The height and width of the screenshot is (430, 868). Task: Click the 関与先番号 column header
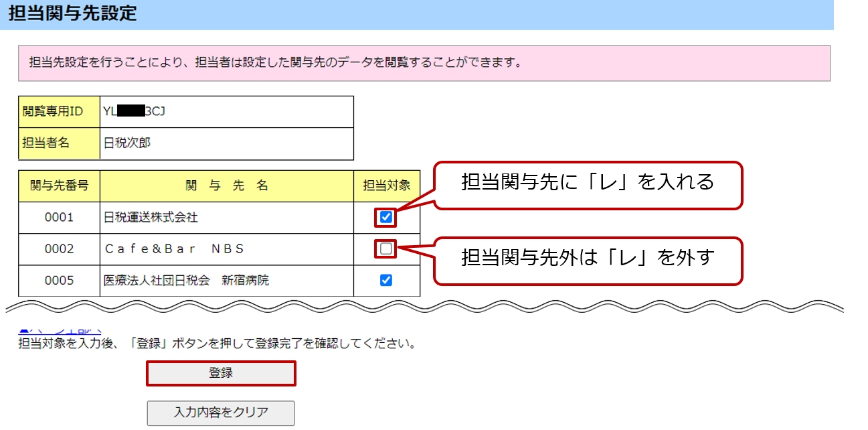click(x=59, y=186)
